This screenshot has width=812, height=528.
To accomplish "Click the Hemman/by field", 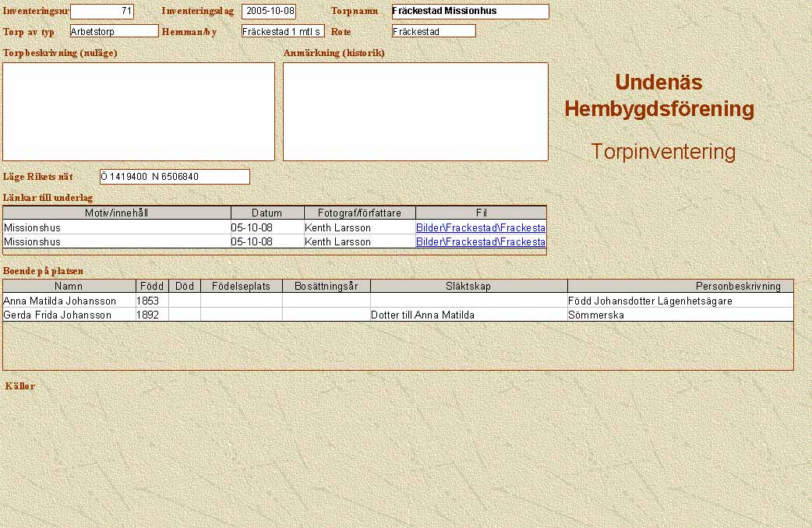I will 282,31.
